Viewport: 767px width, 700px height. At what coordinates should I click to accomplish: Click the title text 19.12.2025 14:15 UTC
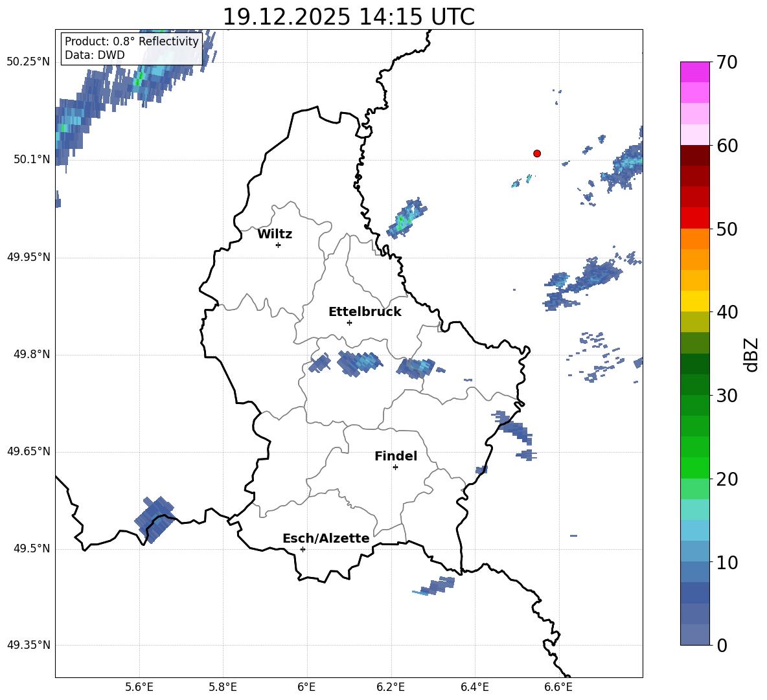click(x=349, y=17)
